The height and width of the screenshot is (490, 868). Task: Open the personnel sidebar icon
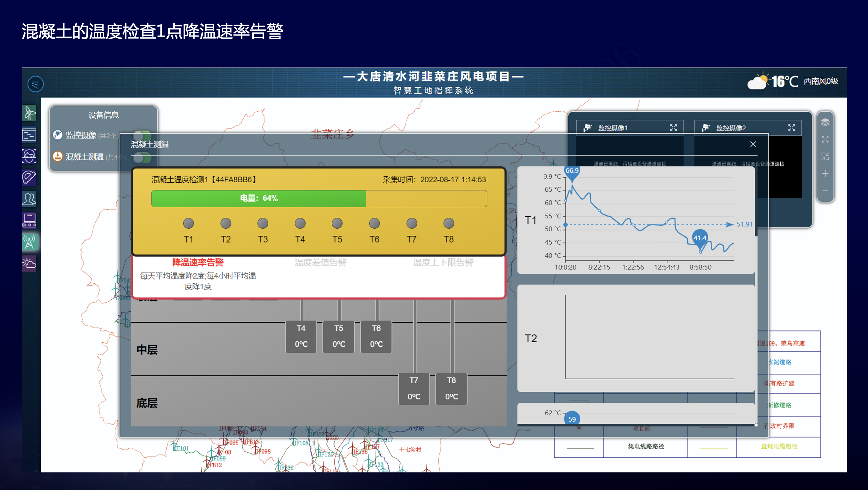29,199
